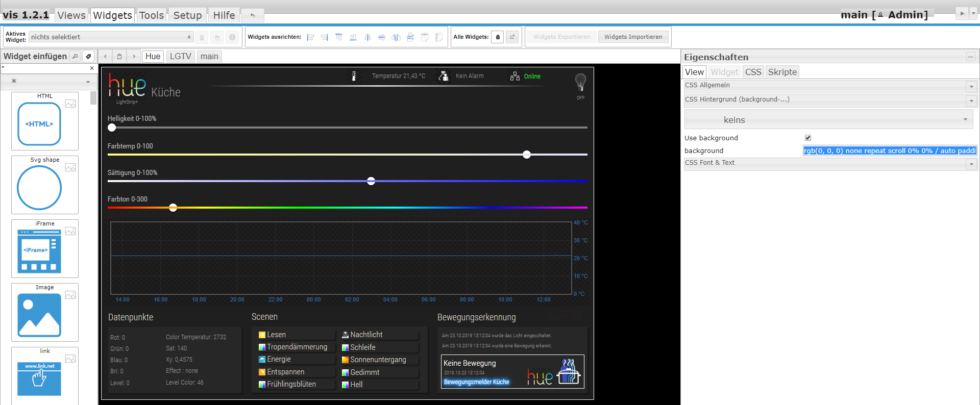Go to next view with right arrow
980x405 pixels.
[134, 56]
